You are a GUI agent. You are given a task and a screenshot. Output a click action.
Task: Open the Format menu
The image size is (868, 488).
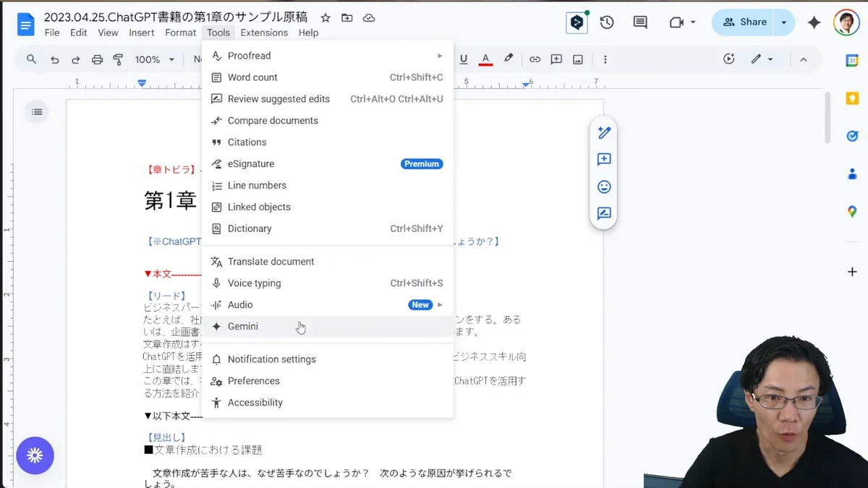181,33
